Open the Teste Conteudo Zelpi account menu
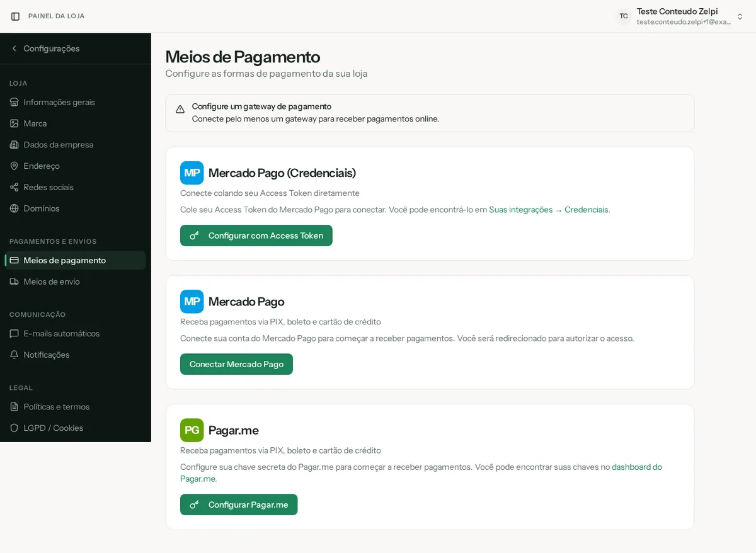 [x=680, y=16]
